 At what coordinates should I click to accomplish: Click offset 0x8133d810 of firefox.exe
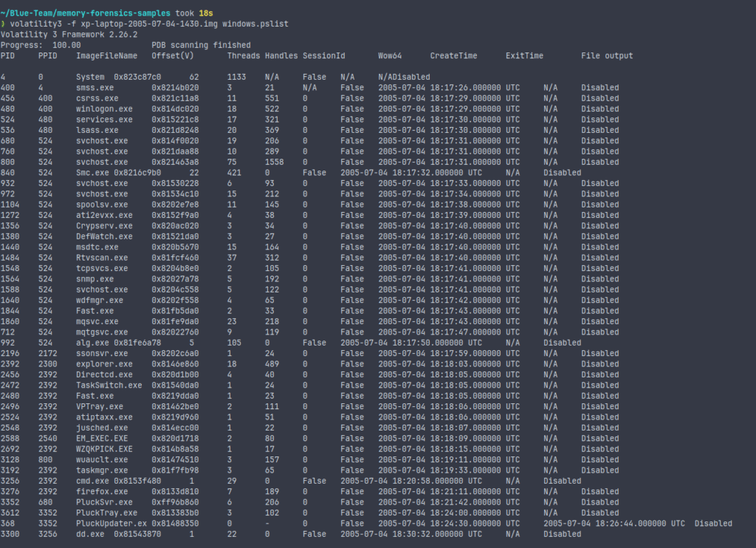tap(175, 491)
